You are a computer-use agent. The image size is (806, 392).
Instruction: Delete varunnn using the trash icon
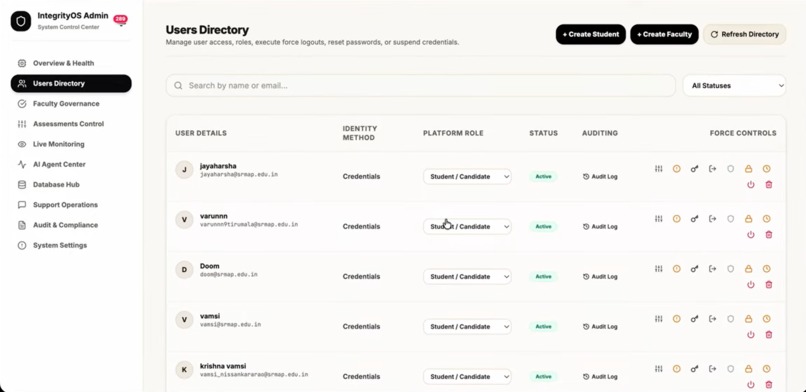click(x=769, y=234)
